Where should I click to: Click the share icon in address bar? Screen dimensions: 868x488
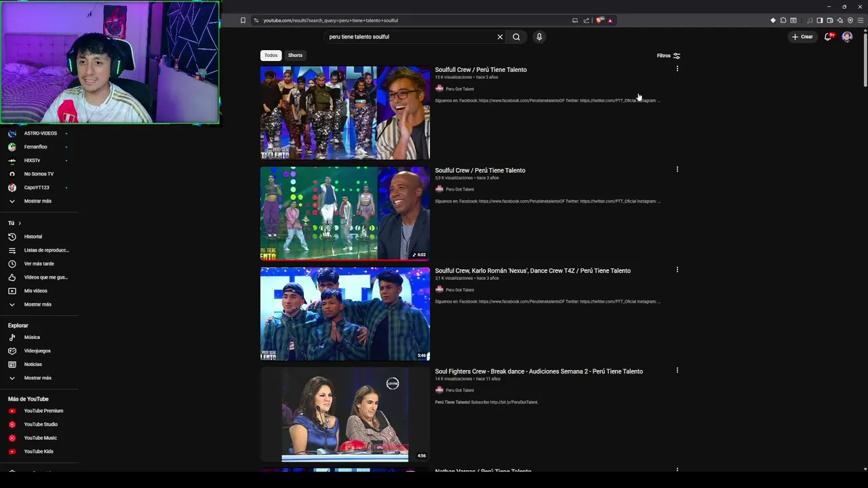tap(586, 20)
